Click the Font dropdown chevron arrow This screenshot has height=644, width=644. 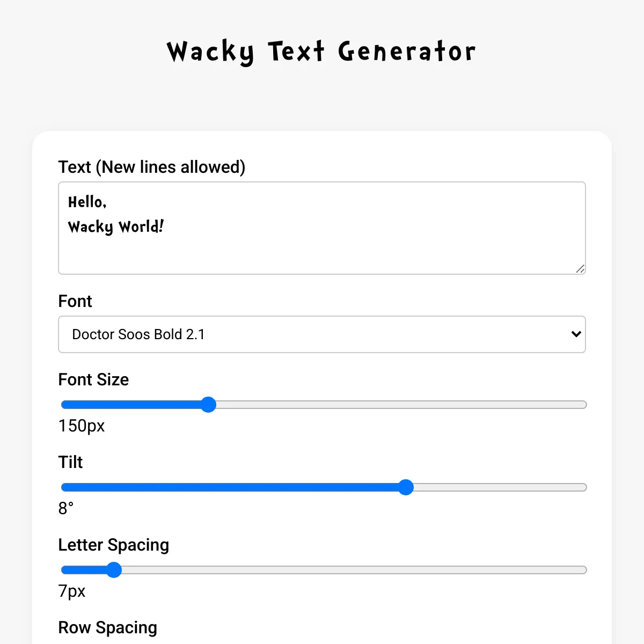tap(576, 334)
